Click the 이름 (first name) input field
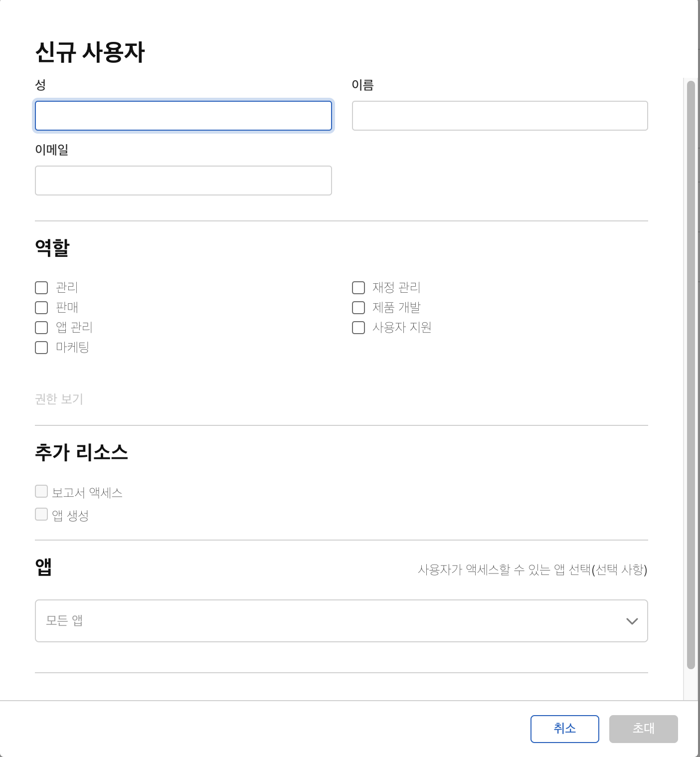Viewport: 700px width, 757px height. 500,116
